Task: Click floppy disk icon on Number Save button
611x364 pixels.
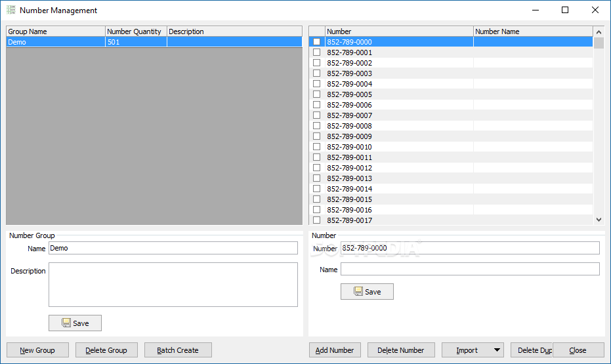Action: click(358, 291)
